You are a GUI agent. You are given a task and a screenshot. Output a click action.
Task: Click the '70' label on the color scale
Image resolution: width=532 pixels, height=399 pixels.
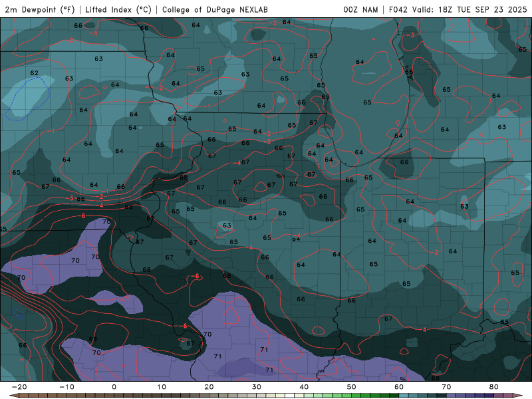point(446,387)
